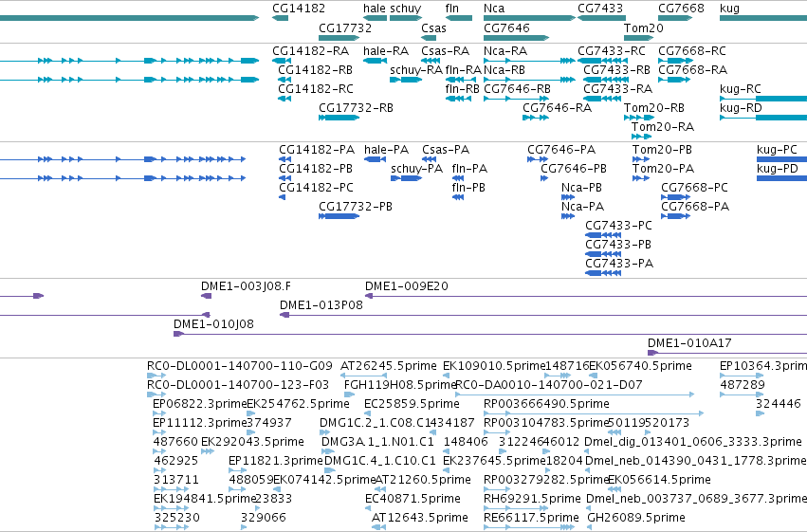Screen dimensions: 807x532
Task: Click protein Nca-PA
Action: [582, 207]
